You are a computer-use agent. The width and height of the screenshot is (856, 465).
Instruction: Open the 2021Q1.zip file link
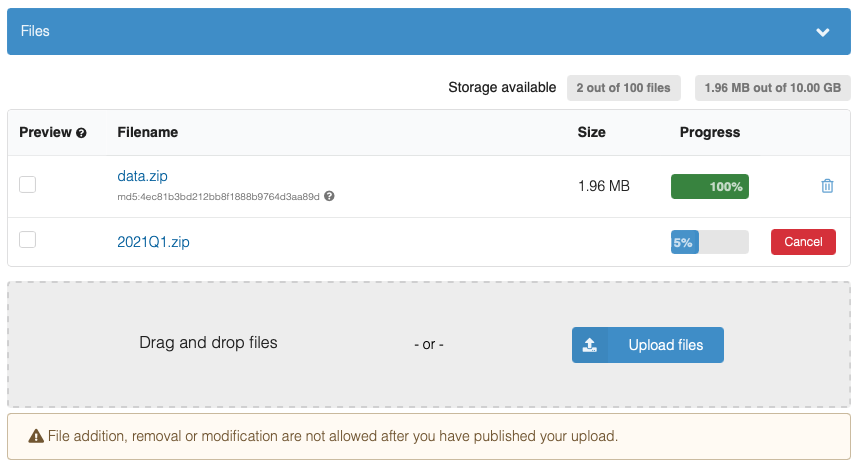pyautogui.click(x=153, y=242)
